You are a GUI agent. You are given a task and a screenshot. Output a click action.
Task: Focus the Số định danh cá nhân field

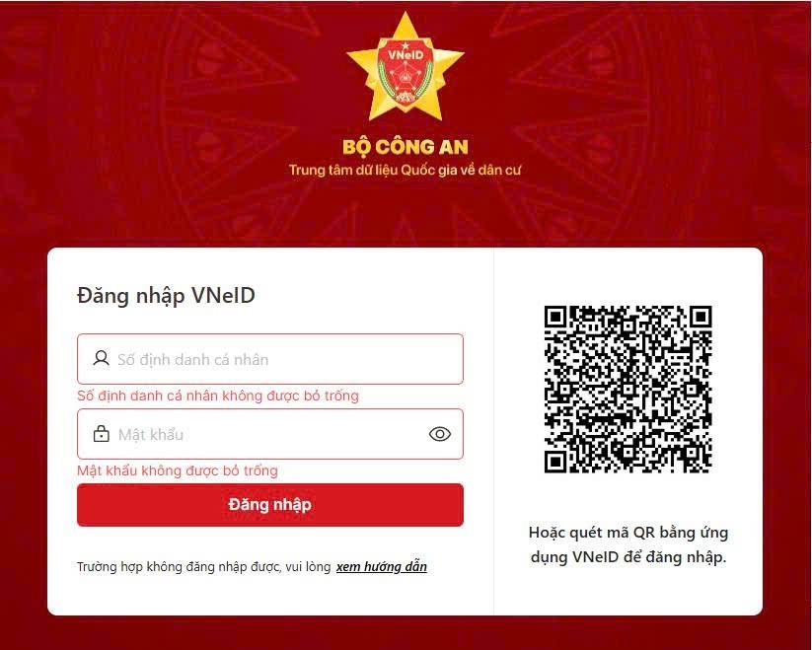(x=269, y=359)
